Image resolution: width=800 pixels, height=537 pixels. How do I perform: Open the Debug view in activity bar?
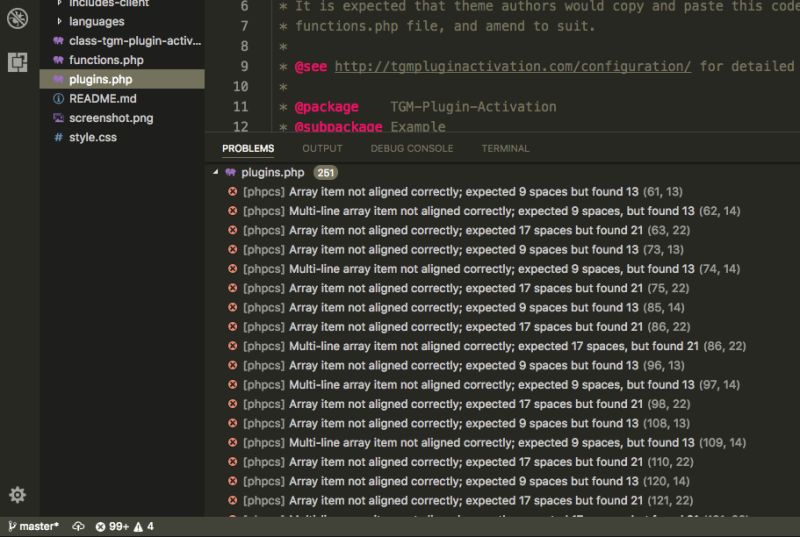coord(17,18)
